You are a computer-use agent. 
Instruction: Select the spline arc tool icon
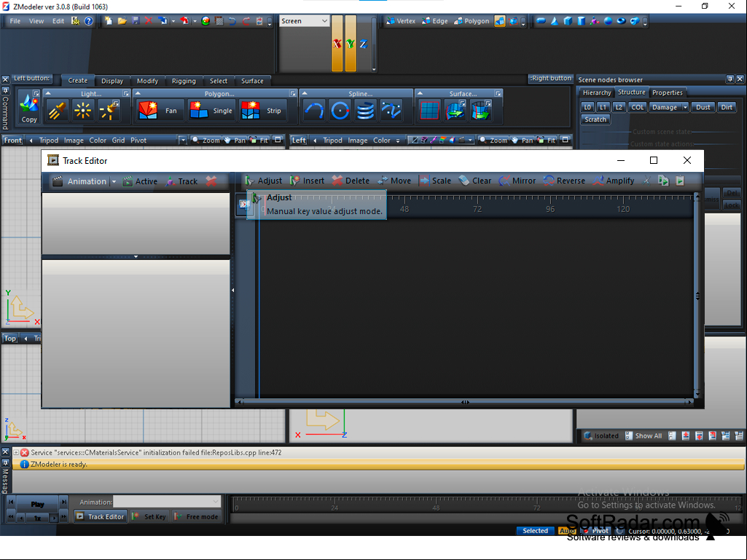(314, 111)
